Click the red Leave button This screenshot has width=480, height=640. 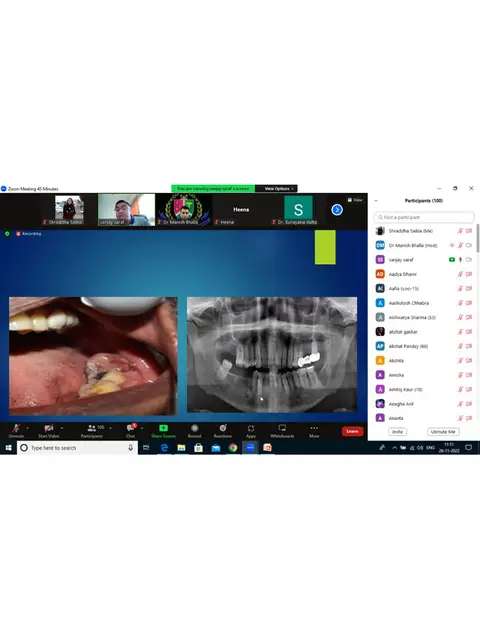coord(352,431)
